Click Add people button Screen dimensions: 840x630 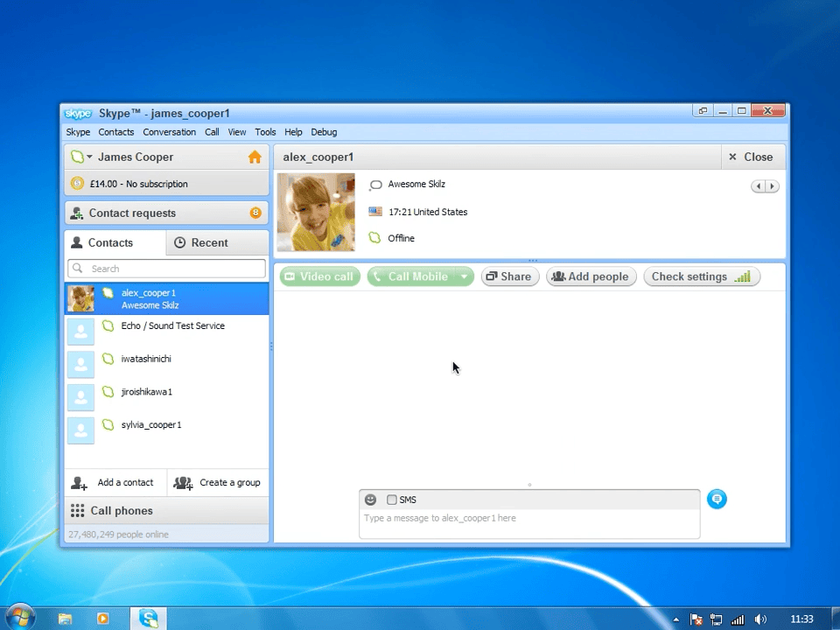[x=591, y=276]
